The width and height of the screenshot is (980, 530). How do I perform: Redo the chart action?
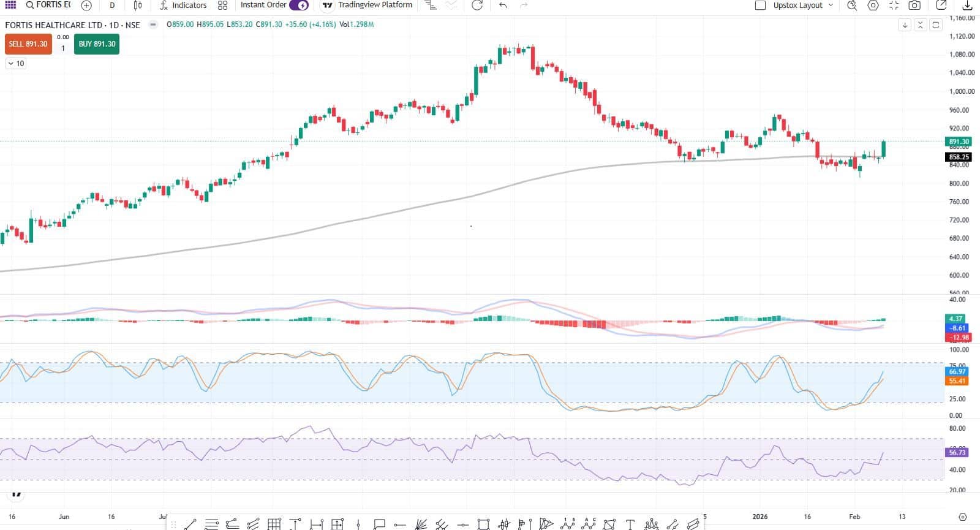[x=524, y=5]
